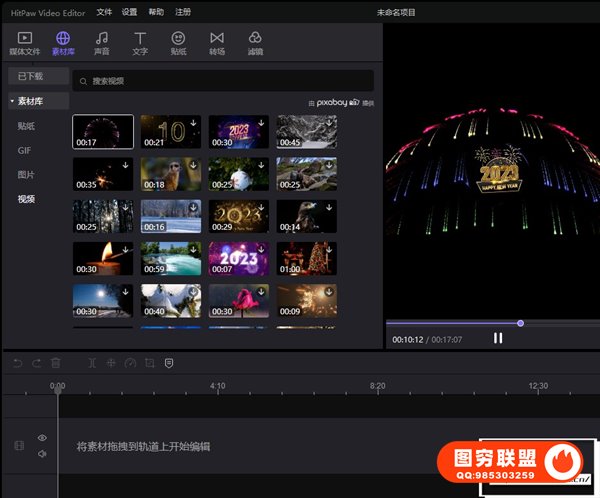
Task: Collapse the 素材库 library tree
Action: [13, 101]
